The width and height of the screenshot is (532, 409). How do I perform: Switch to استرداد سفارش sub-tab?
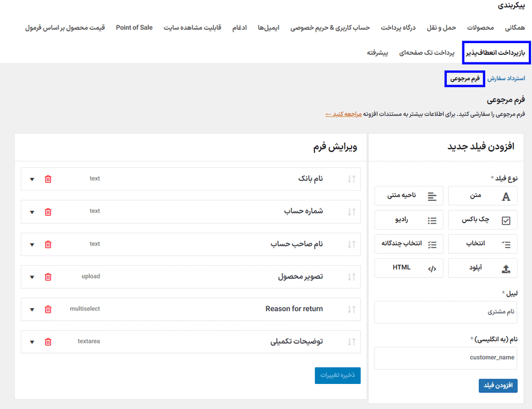click(506, 78)
